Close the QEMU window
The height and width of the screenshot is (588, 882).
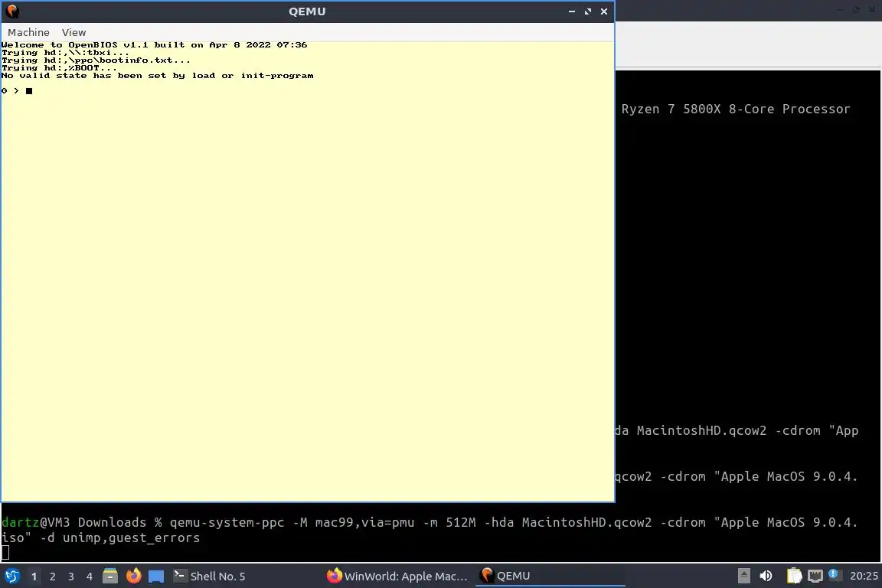coord(603,11)
